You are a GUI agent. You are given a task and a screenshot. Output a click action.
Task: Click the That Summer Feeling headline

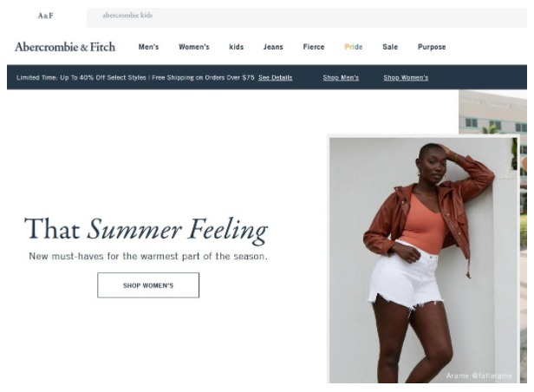[146, 230]
